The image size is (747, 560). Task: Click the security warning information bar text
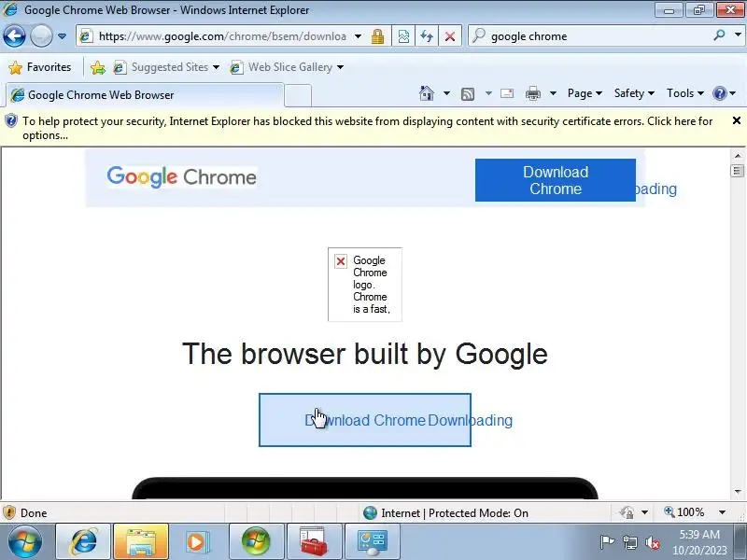pos(367,128)
